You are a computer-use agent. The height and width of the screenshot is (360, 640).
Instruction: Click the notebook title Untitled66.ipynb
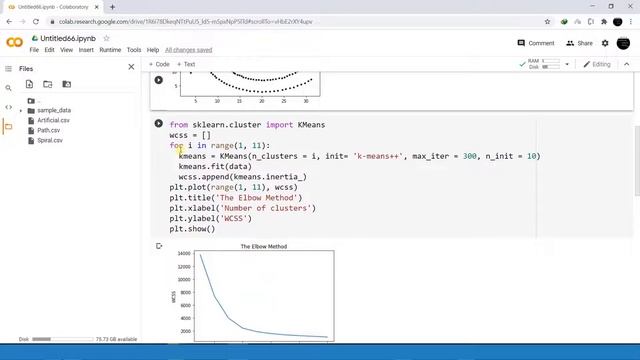pos(68,38)
